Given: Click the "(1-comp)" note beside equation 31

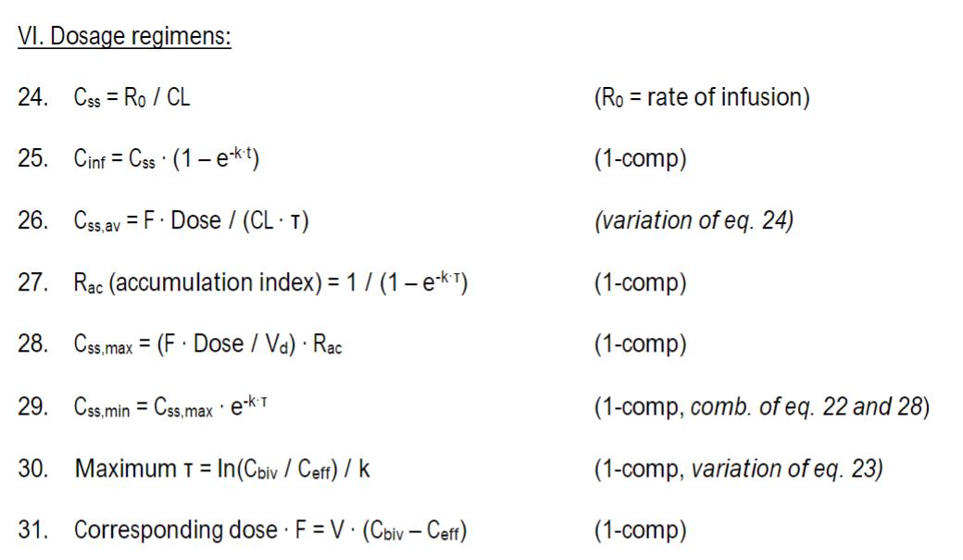Looking at the screenshot, I should click(x=640, y=529).
